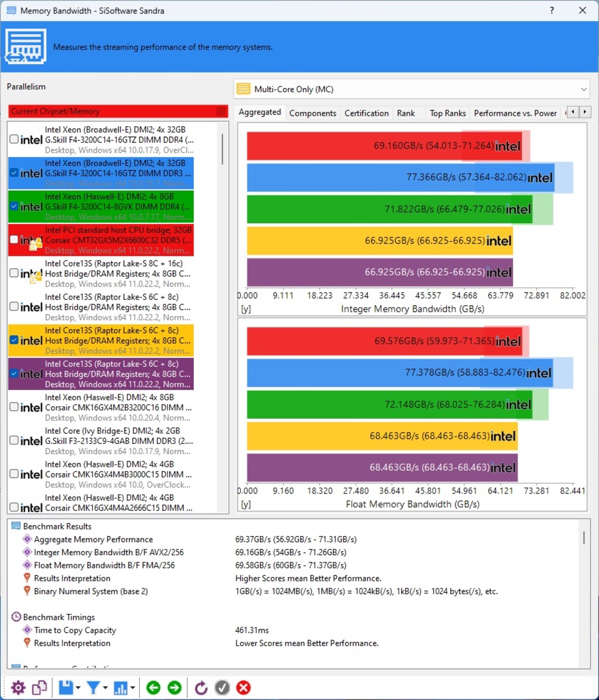Click the Benchmark Timings clock icon
The height and width of the screenshot is (700, 599).
coord(16,617)
